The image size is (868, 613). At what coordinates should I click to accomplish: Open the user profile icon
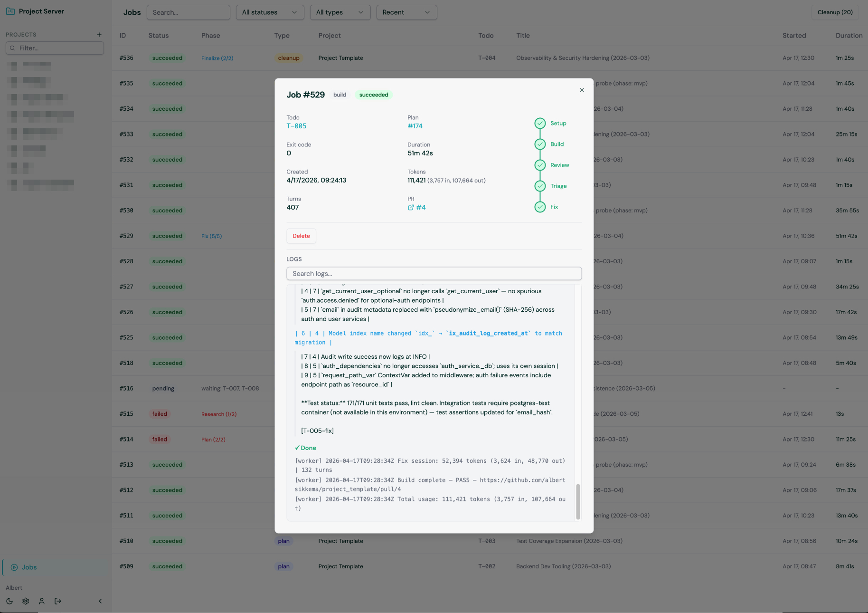coord(42,601)
